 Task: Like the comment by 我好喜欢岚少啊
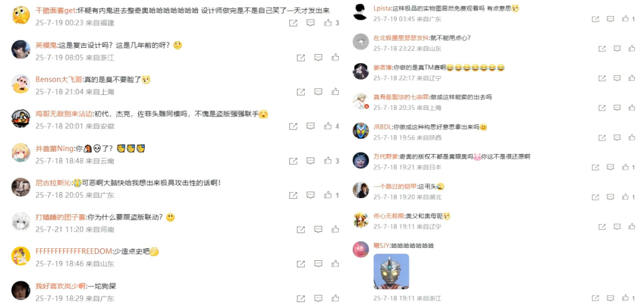click(336, 298)
